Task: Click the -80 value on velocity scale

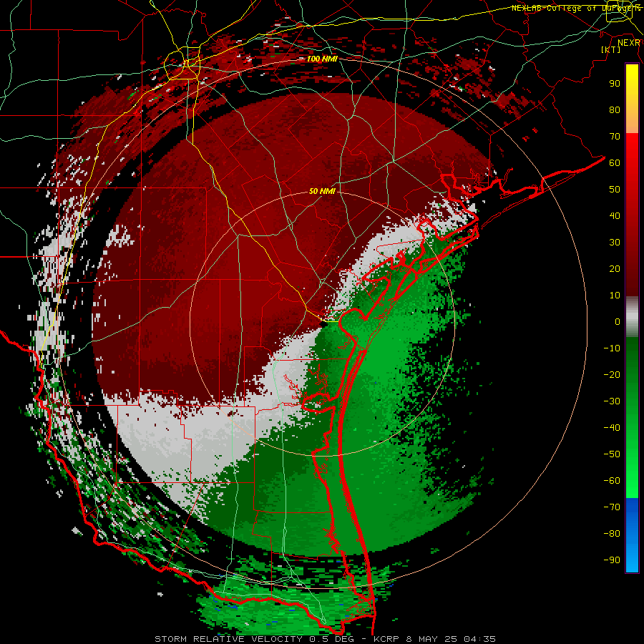Action: (x=612, y=534)
